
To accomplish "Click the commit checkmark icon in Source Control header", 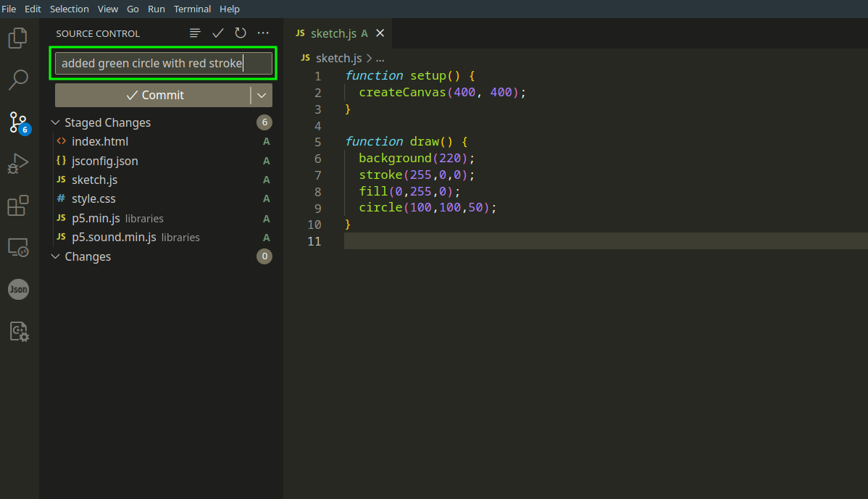I will 217,33.
